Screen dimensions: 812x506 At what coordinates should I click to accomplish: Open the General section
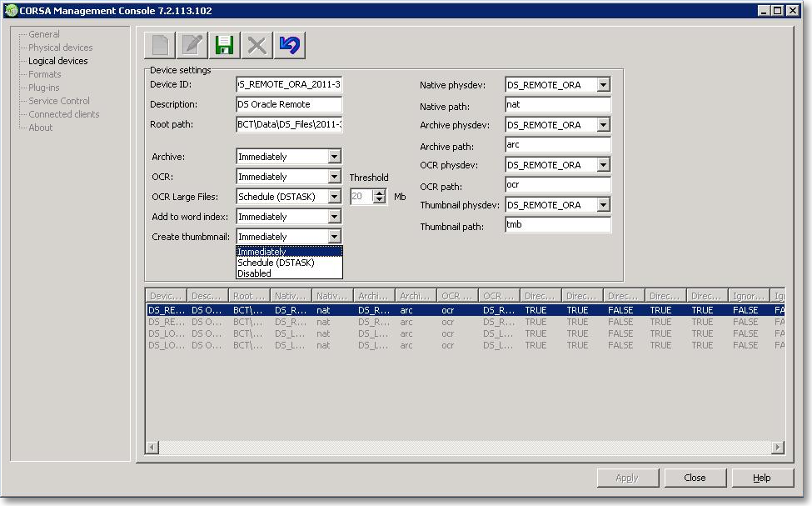[44, 34]
